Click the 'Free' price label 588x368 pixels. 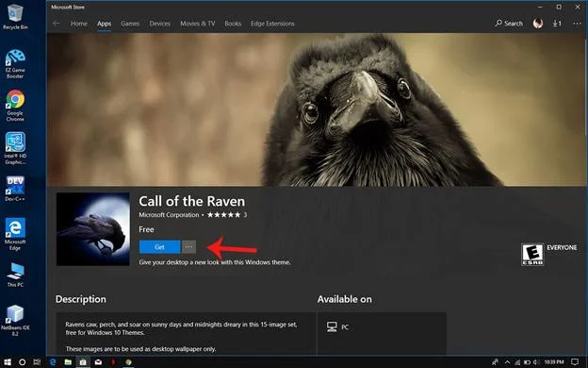146,229
